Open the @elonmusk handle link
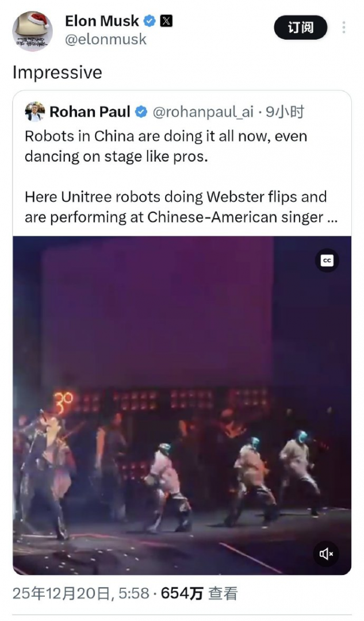 (x=106, y=39)
